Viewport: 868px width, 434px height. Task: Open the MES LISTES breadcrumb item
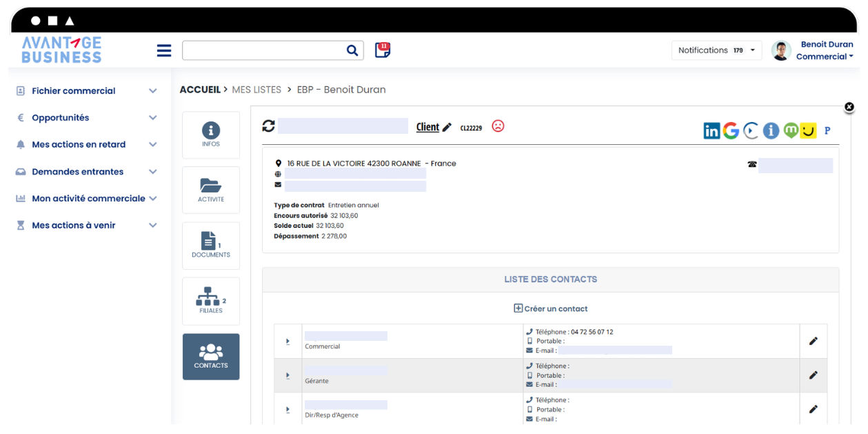256,89
